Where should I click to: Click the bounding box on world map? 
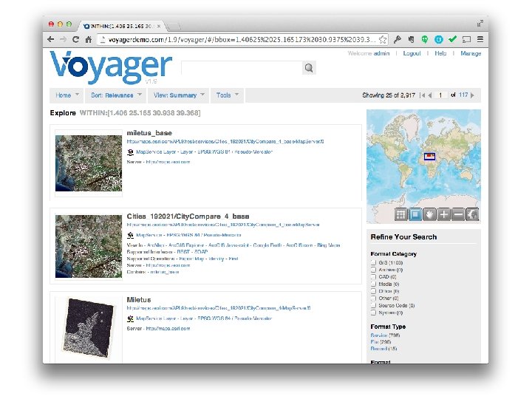point(429,157)
